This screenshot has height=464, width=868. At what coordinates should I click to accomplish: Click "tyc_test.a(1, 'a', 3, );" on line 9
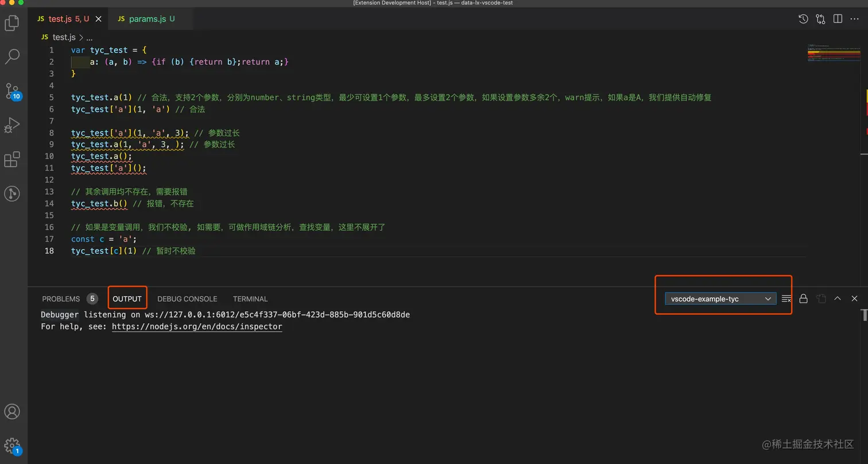pyautogui.click(x=128, y=145)
